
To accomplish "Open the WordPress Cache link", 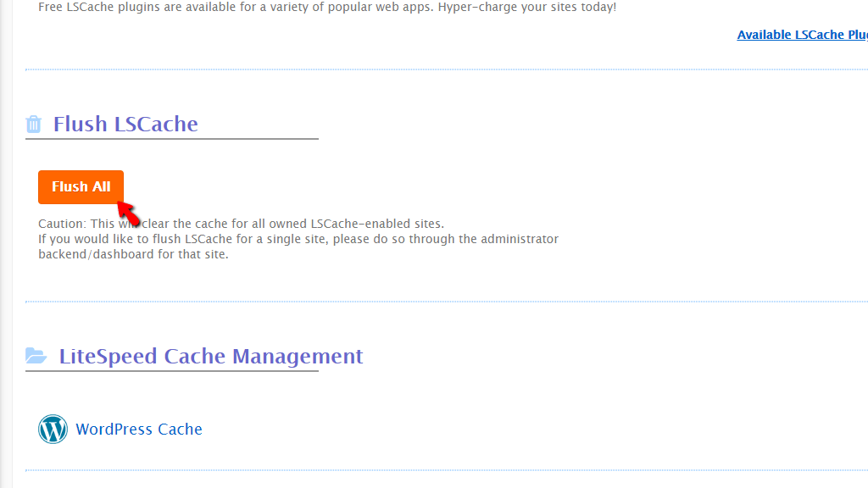I will tap(139, 430).
